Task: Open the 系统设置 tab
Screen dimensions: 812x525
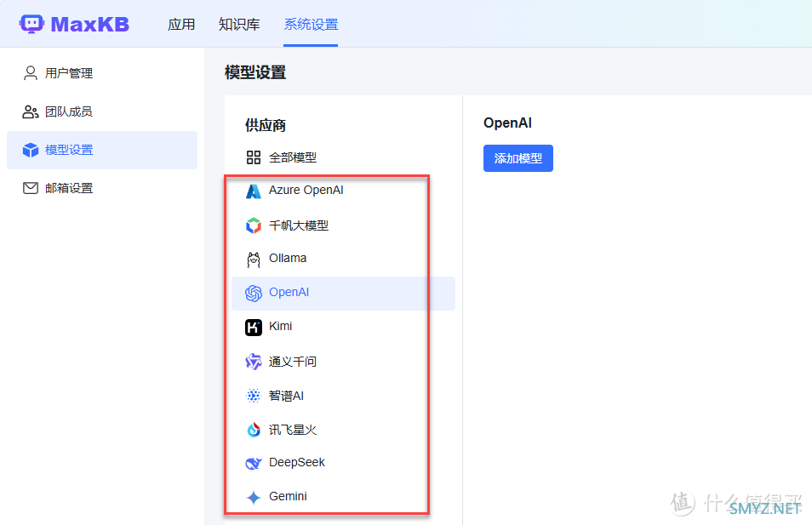Action: (311, 25)
